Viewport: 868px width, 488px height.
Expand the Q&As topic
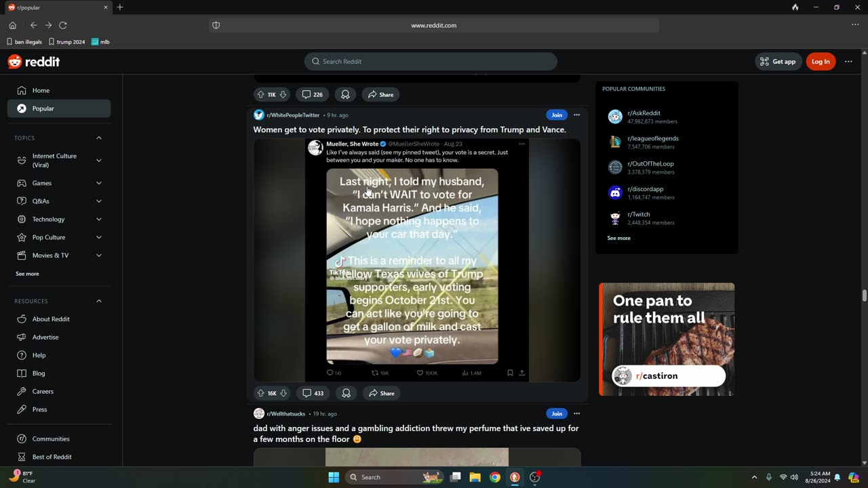pyautogui.click(x=99, y=201)
